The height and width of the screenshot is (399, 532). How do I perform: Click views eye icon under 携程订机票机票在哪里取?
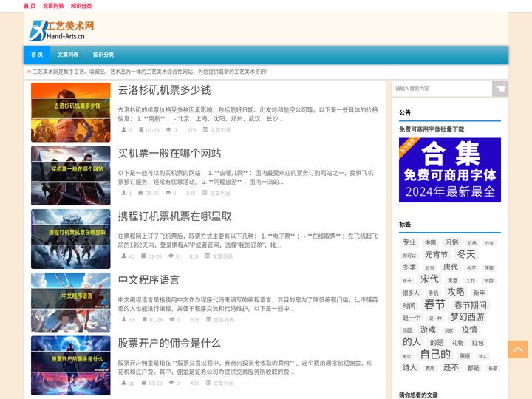pos(171,256)
